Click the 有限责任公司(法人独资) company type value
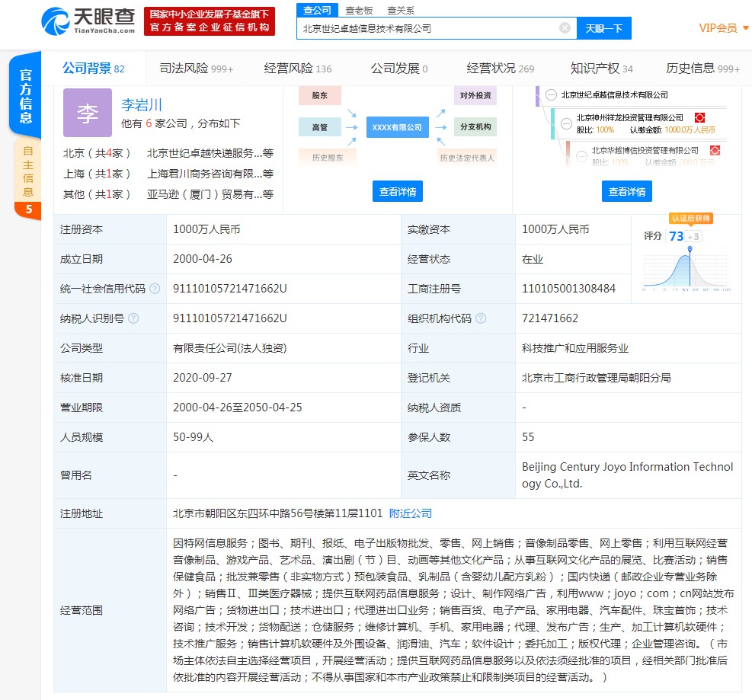 pyautogui.click(x=230, y=348)
